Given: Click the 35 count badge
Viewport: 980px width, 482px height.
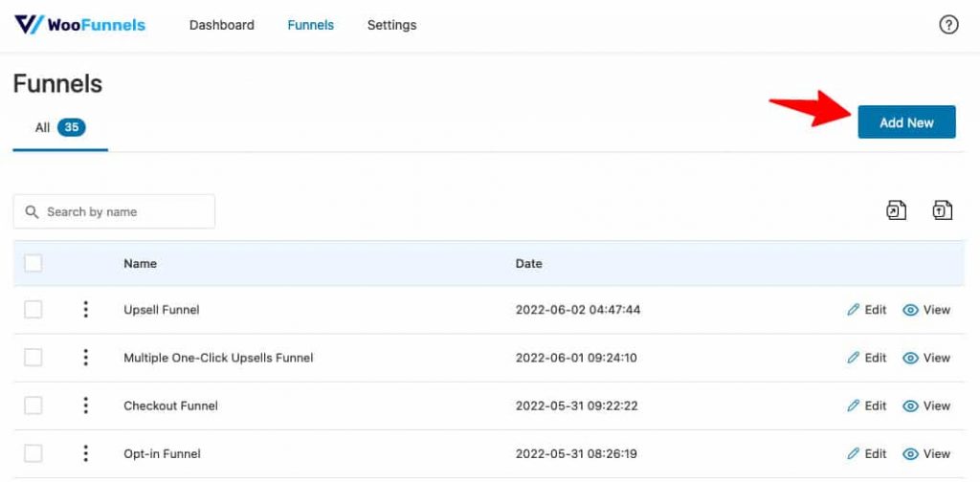Looking at the screenshot, I should pyautogui.click(x=71, y=127).
